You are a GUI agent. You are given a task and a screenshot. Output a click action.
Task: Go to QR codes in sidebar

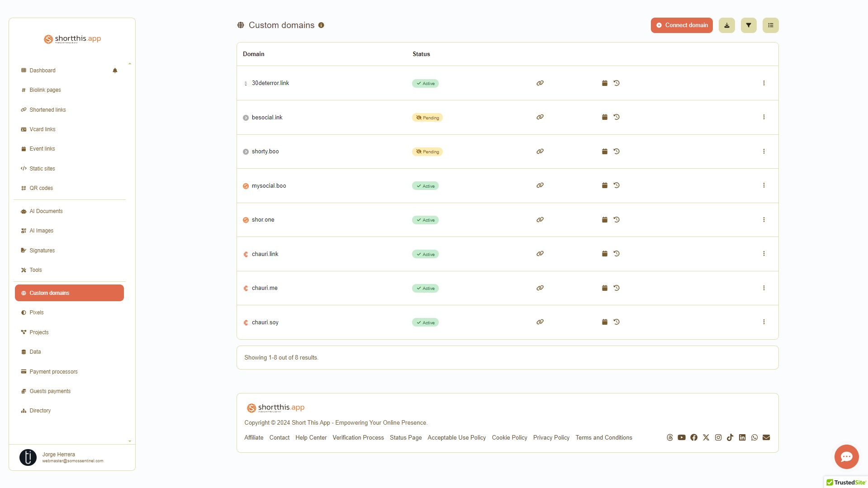pos(41,188)
